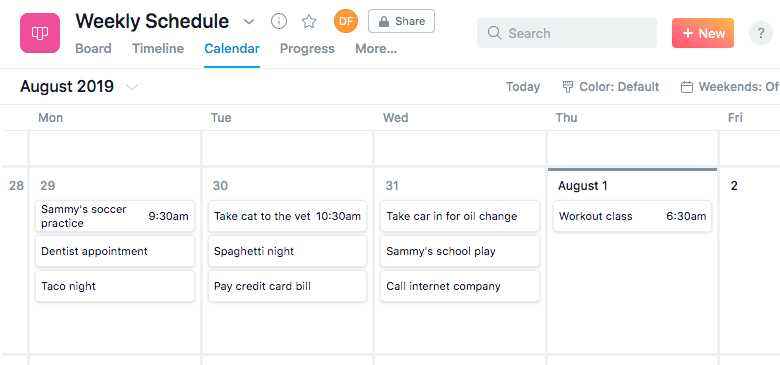
Task: Open the Color: Default options
Action: point(611,87)
